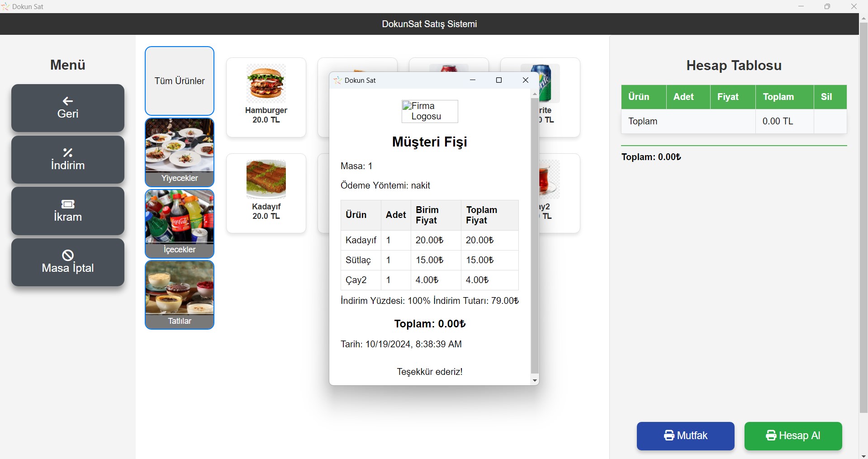Select the Tüm Ürünler category tab
This screenshot has height=459, width=868.
point(180,81)
